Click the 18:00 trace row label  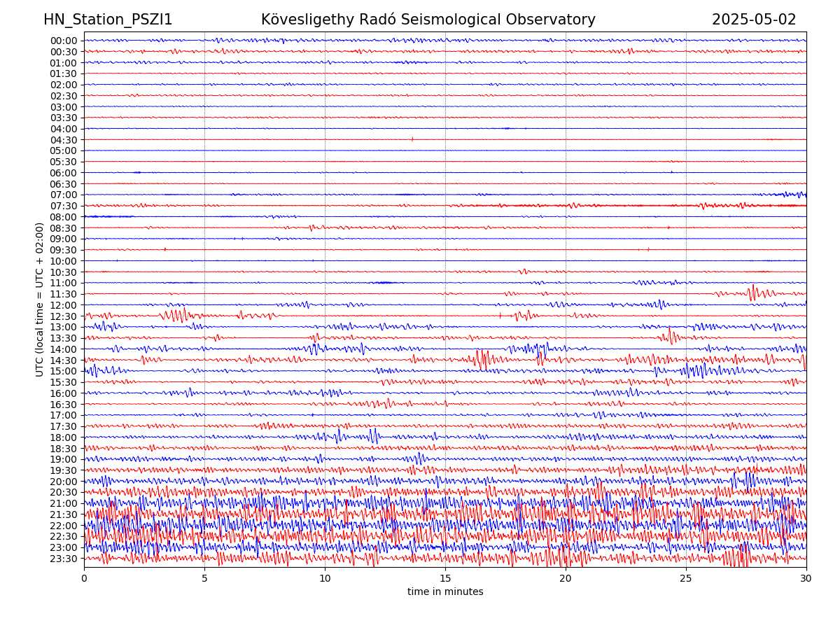[64, 437]
